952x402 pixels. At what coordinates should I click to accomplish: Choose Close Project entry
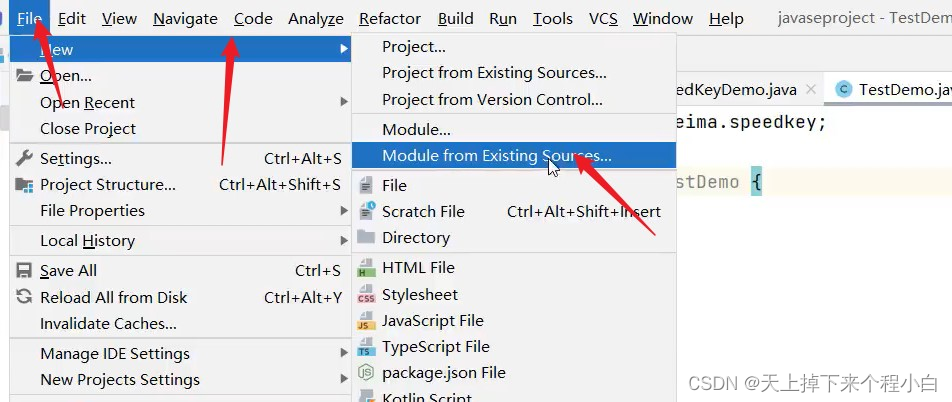tap(88, 129)
